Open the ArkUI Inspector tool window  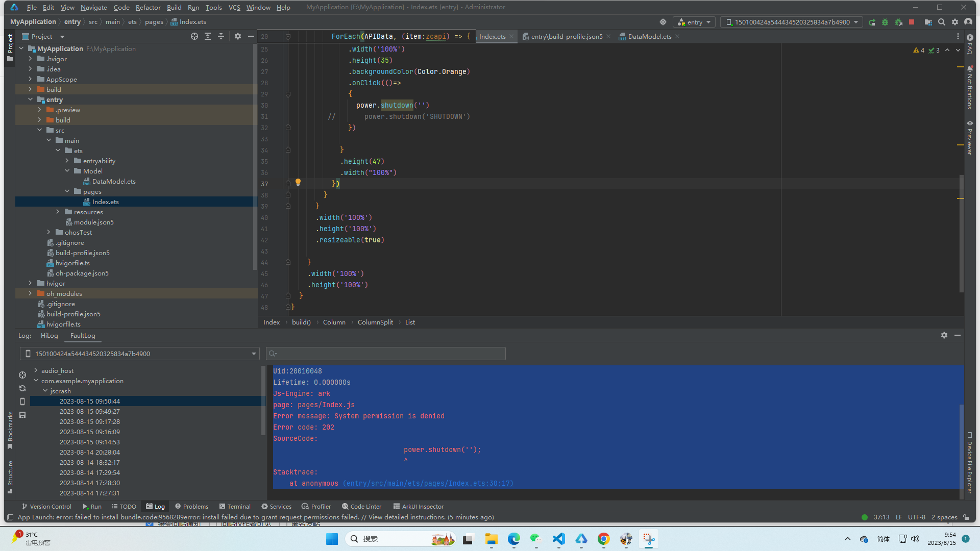click(x=418, y=506)
